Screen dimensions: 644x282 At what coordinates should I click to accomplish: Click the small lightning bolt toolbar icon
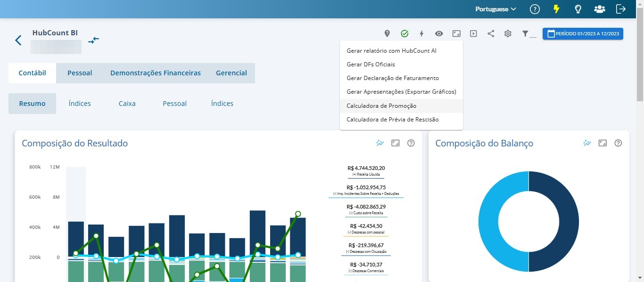pos(421,33)
